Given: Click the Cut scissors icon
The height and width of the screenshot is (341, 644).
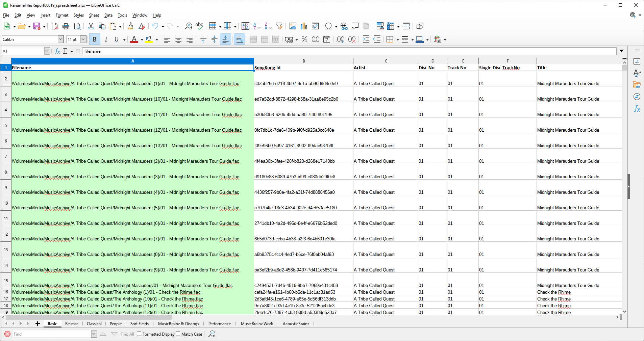Looking at the screenshot, I should coord(91,26).
